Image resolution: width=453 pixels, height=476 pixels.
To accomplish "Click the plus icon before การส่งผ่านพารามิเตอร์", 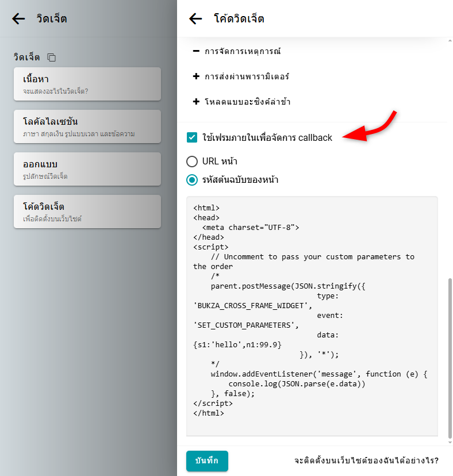I will (196, 76).
